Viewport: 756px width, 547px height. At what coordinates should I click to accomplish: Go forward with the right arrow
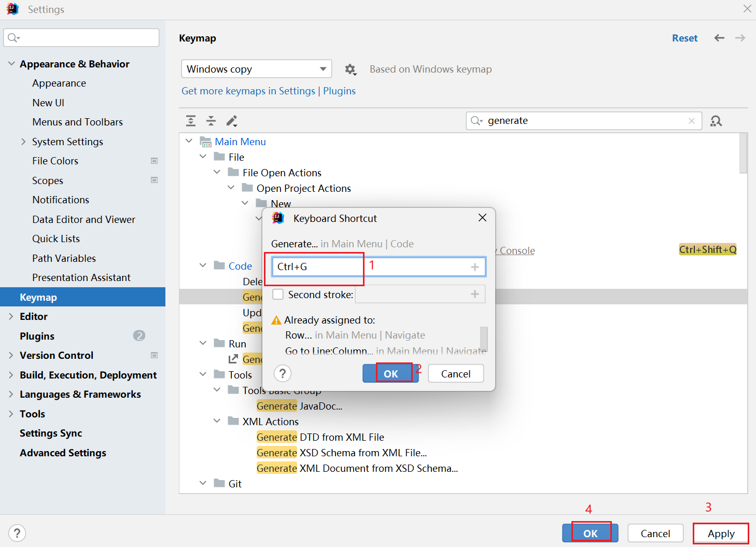tap(740, 38)
